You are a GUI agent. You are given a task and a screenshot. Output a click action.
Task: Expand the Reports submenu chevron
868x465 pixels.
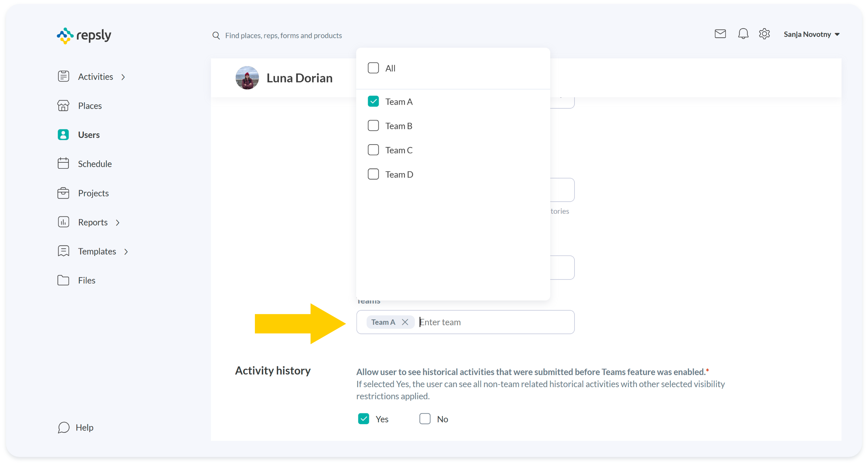pos(118,223)
